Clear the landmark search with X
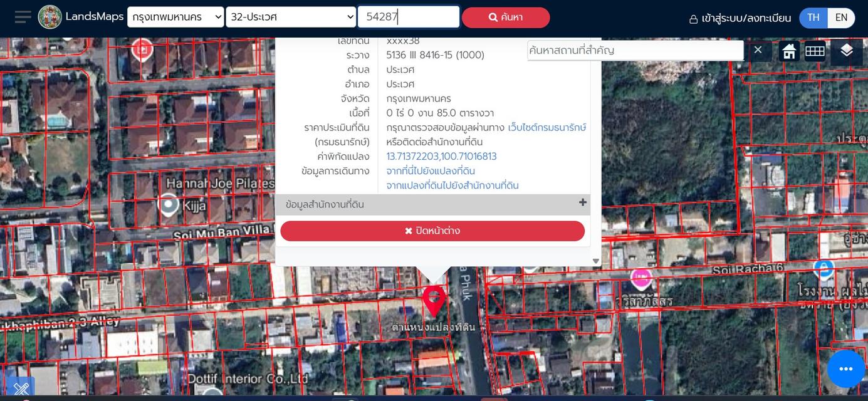 tap(758, 50)
